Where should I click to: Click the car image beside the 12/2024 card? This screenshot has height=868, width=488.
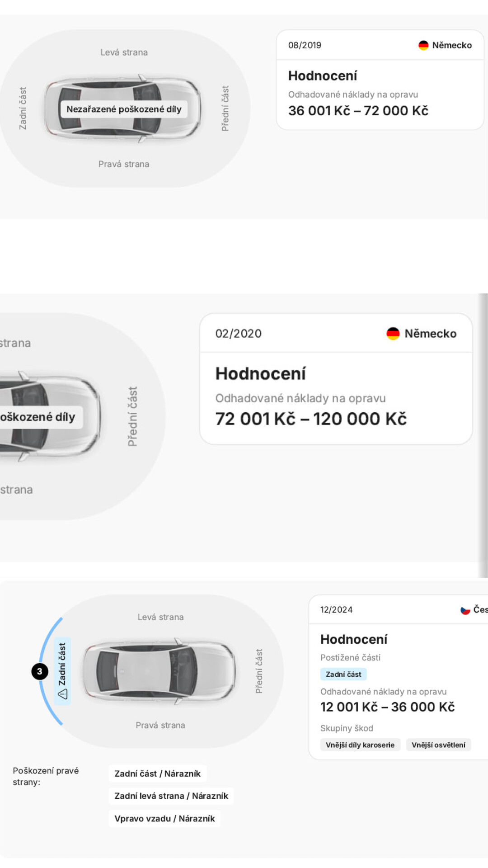click(159, 671)
